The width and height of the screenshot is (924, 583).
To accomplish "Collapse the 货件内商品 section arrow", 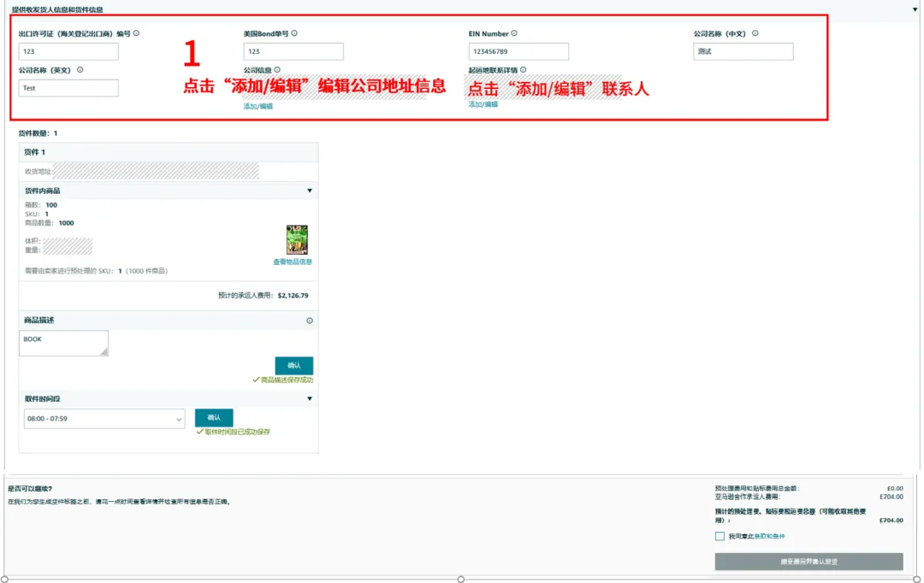I will 310,191.
